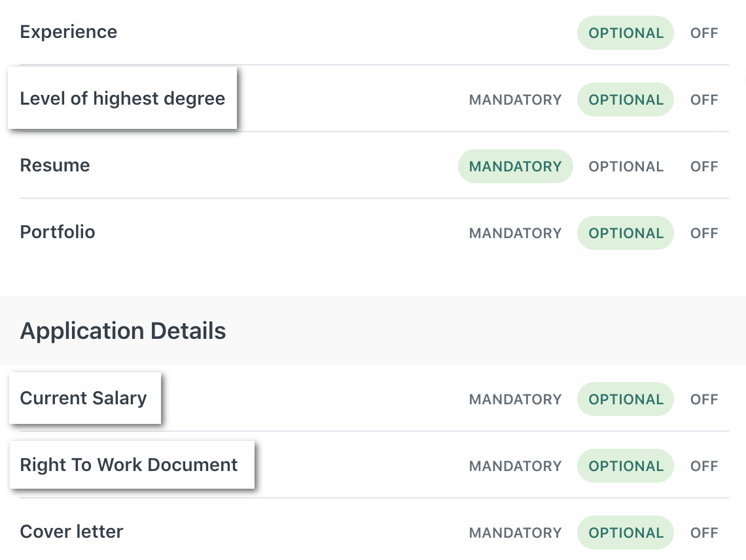
Task: Set Current Salary to Mandatory
Action: pyautogui.click(x=515, y=399)
